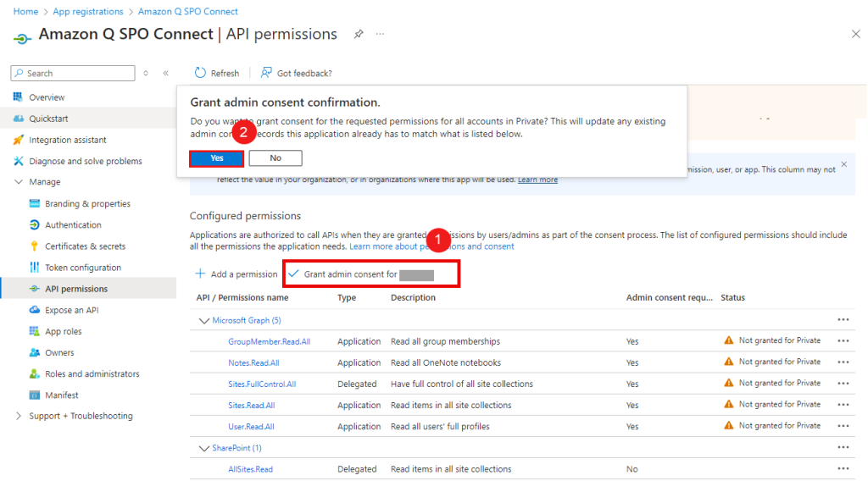The image size is (868, 492).
Task: Click the Quickstart cloud icon
Action: [19, 119]
